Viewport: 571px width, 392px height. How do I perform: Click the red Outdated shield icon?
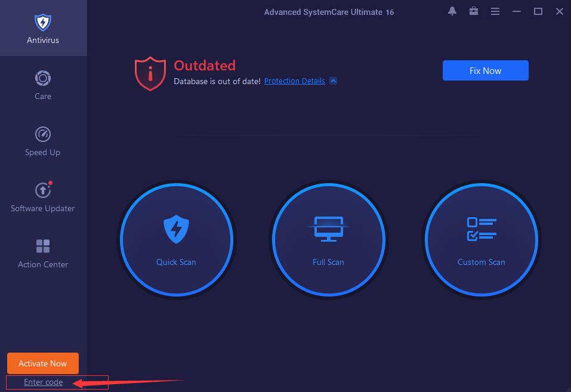pyautogui.click(x=150, y=73)
